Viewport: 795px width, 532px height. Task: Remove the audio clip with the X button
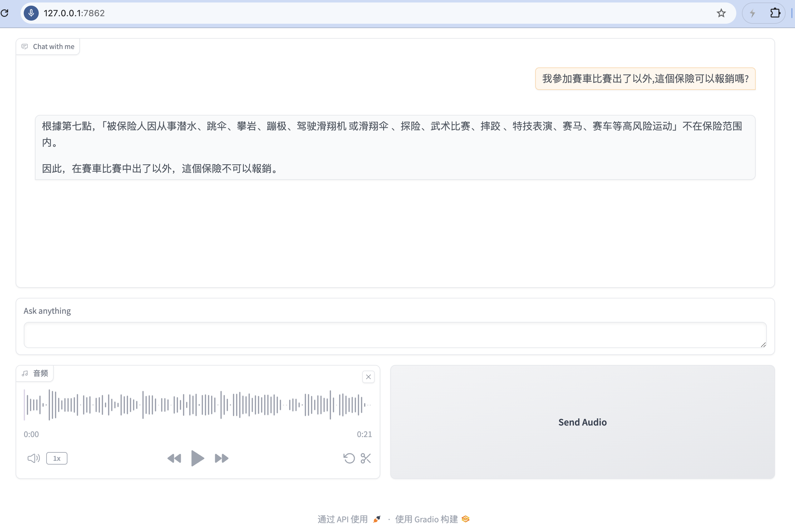click(368, 377)
